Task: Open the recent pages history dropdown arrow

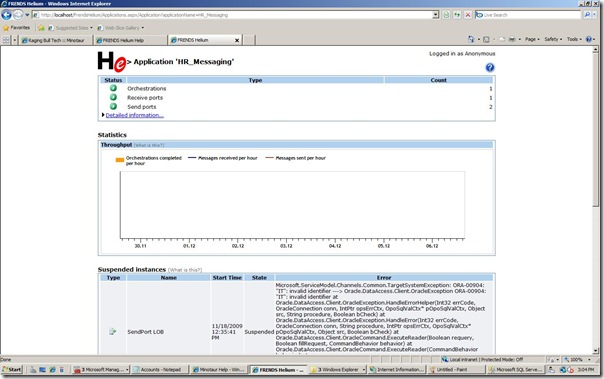Action: [27, 15]
